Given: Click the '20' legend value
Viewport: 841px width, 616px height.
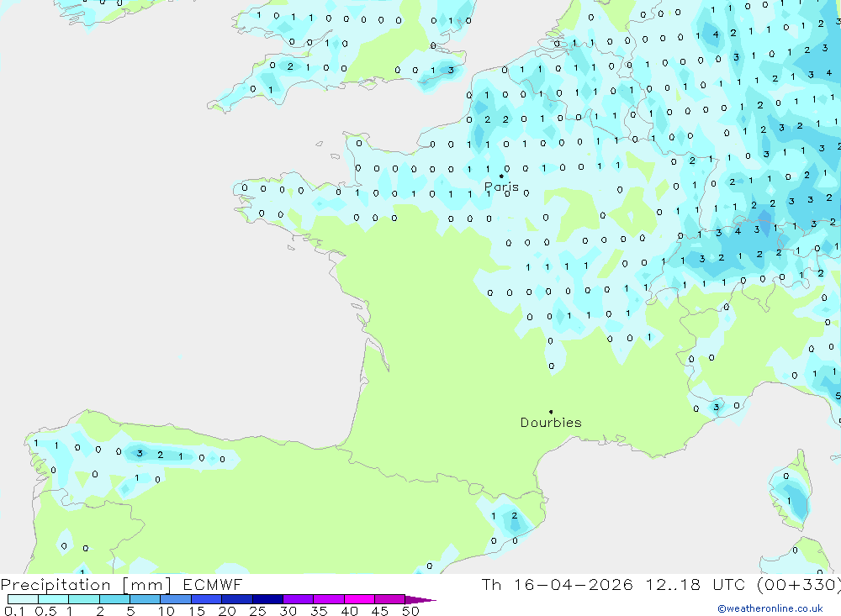Looking at the screenshot, I should (227, 611).
